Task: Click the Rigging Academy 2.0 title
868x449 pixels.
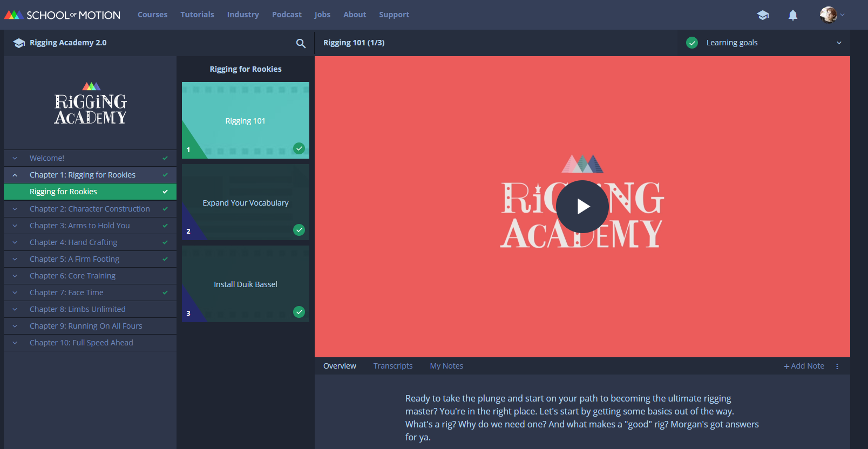Action: (68, 43)
